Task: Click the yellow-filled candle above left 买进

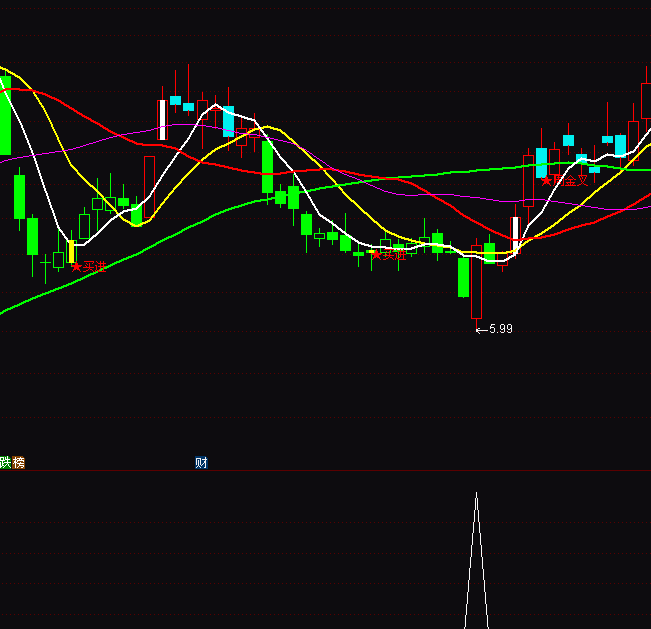Action: click(71, 251)
